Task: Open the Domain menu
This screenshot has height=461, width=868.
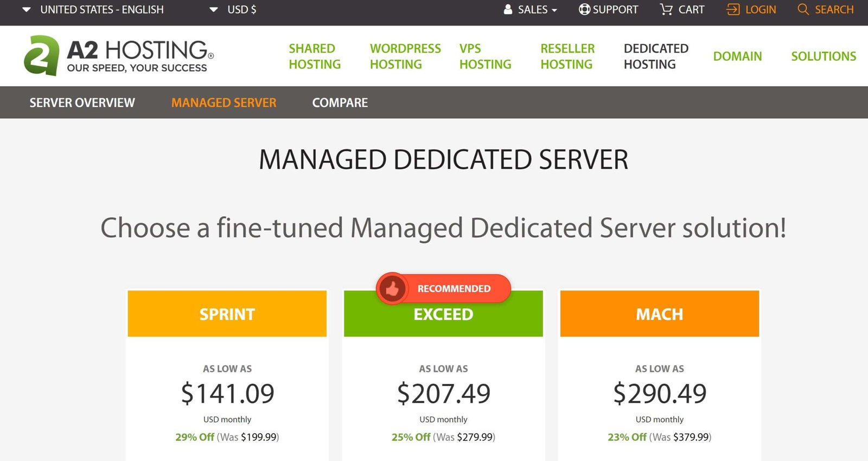Action: (737, 56)
